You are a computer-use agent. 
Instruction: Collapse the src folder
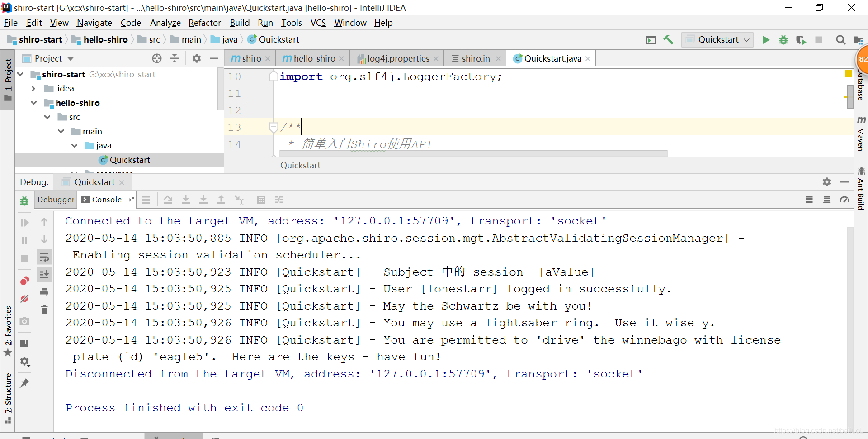coord(47,117)
